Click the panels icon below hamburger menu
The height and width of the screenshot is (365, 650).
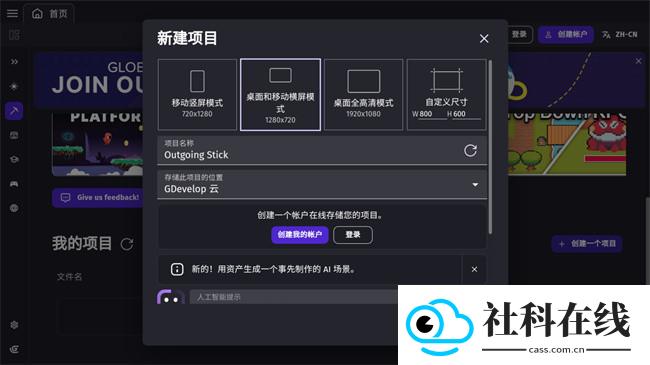point(14,35)
